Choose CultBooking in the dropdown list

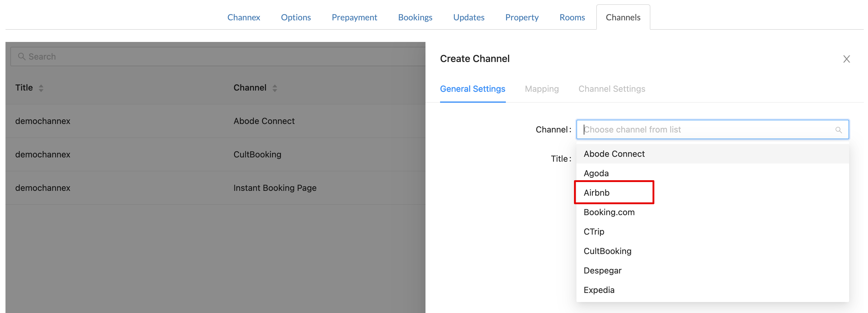(x=712, y=251)
